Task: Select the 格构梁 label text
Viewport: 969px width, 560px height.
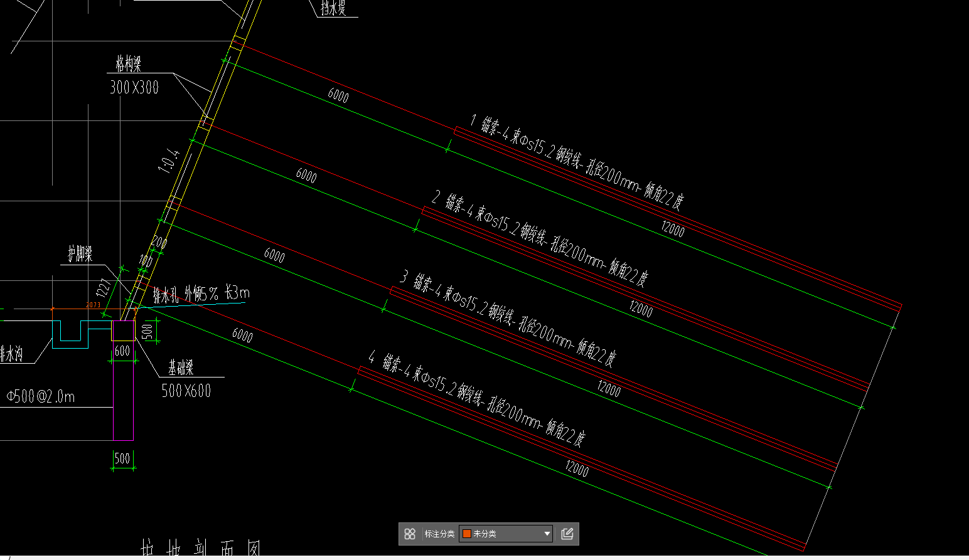Action: pos(129,63)
